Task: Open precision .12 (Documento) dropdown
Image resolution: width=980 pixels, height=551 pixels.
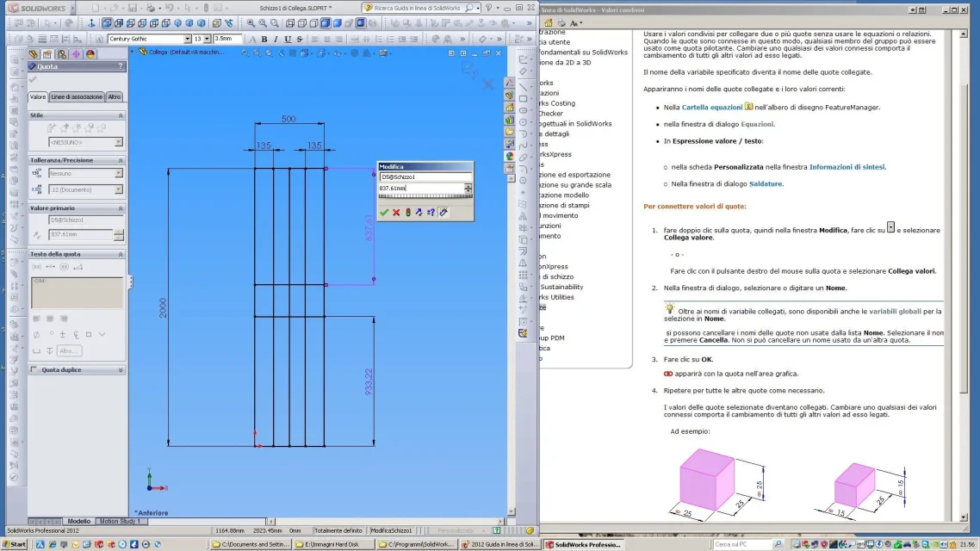Action: [x=118, y=189]
